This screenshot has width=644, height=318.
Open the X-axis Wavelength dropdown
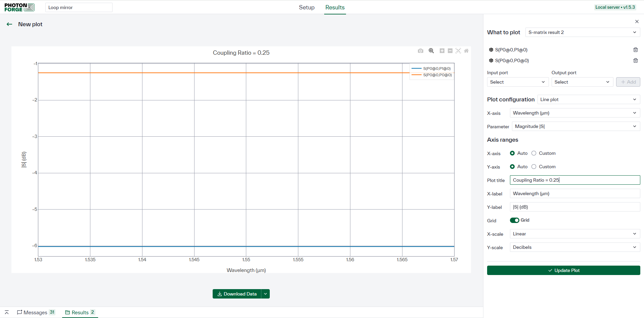tap(575, 113)
